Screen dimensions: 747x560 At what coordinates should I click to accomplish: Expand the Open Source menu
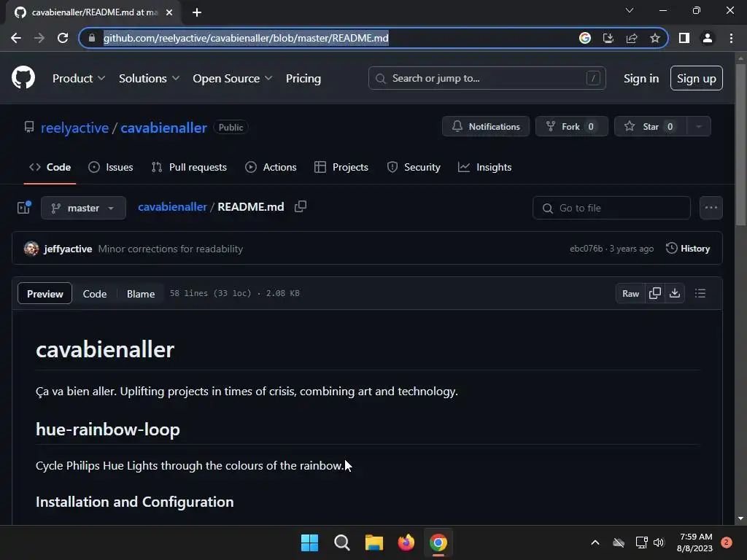pyautogui.click(x=233, y=78)
